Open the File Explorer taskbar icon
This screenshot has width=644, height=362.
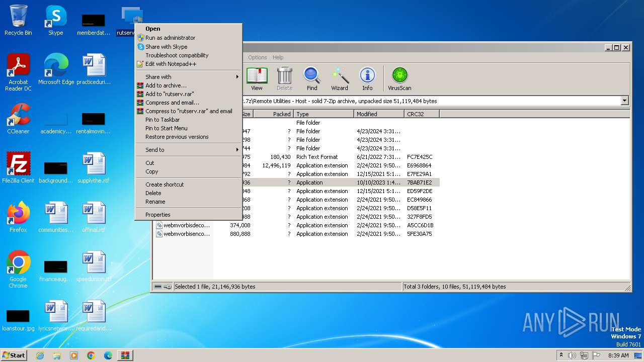coord(57,355)
